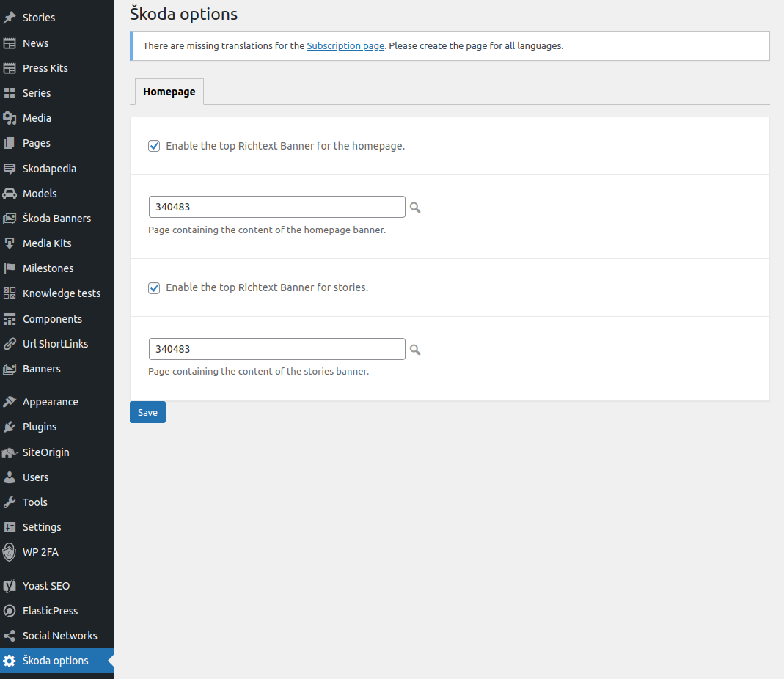The image size is (784, 679).
Task: Open the Components menu label
Action: [x=52, y=319]
